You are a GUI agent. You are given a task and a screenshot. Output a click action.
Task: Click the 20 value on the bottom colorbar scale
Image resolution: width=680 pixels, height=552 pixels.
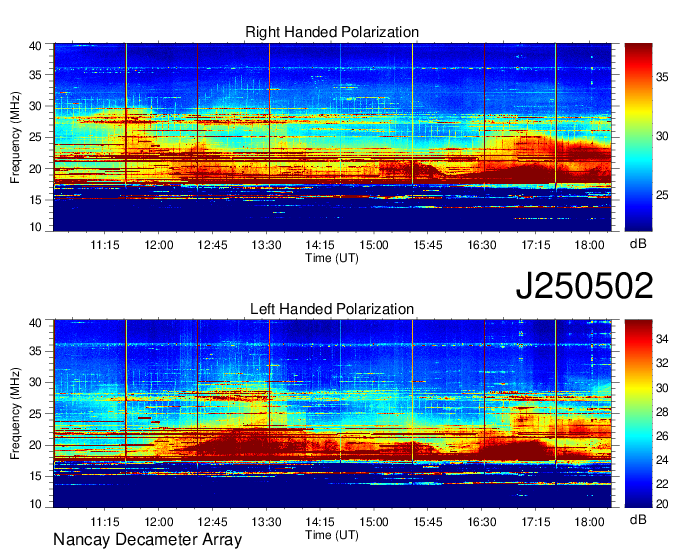click(x=662, y=504)
